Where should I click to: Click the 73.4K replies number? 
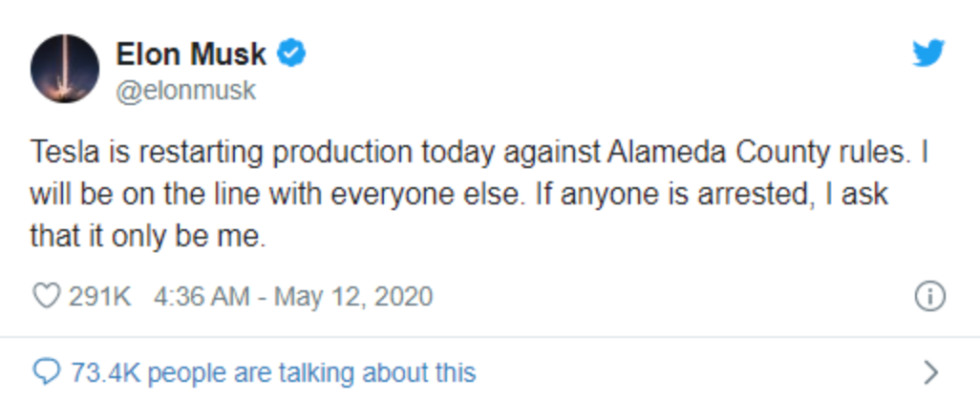[x=106, y=373]
